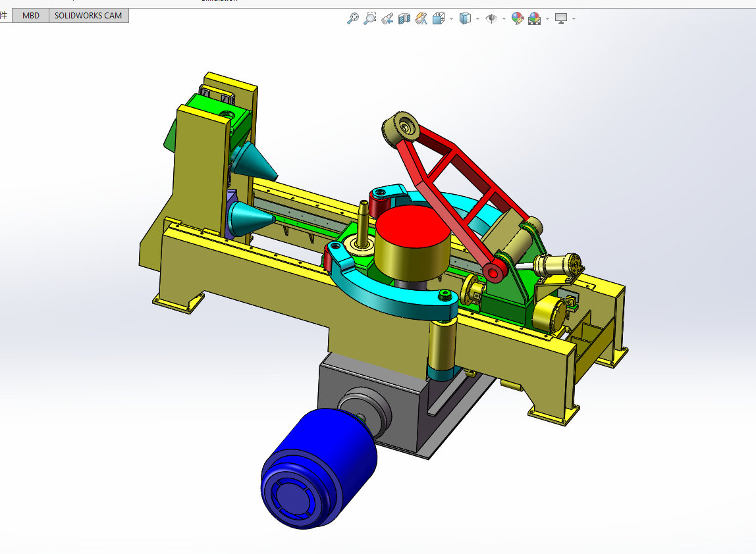The height and width of the screenshot is (554, 756).
Task: Expand the Display Style dropdown arrow
Action: (478, 19)
